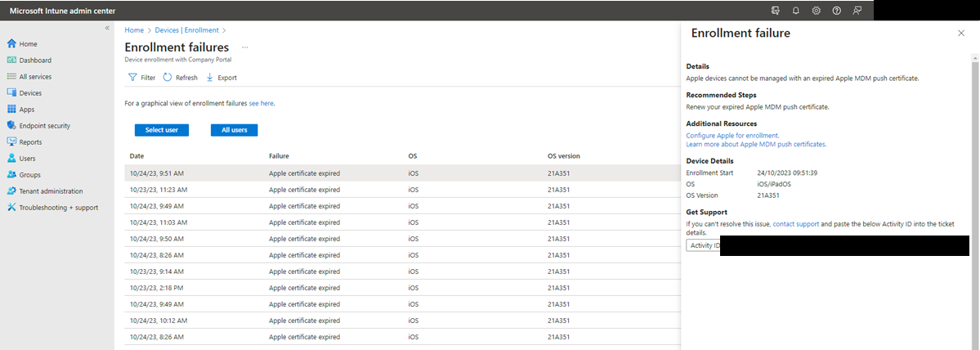Image resolution: width=980 pixels, height=350 pixels.
Task: Click the All users button
Action: (235, 130)
